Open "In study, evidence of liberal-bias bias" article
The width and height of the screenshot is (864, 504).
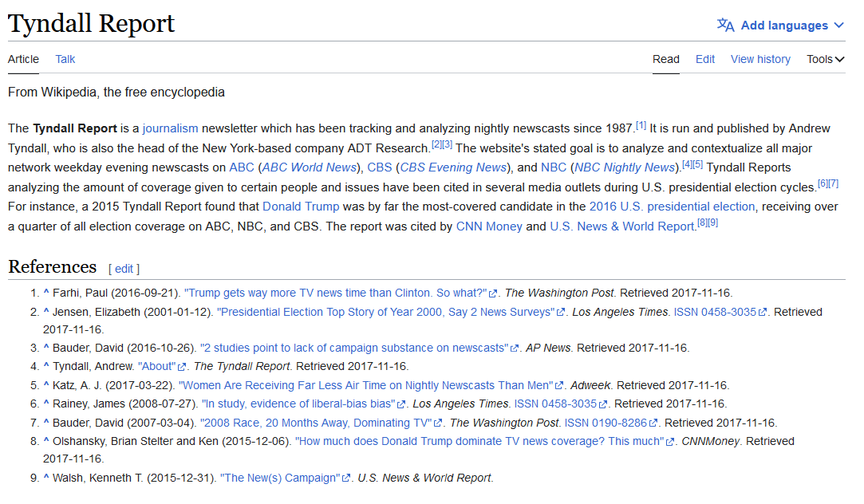tap(298, 404)
